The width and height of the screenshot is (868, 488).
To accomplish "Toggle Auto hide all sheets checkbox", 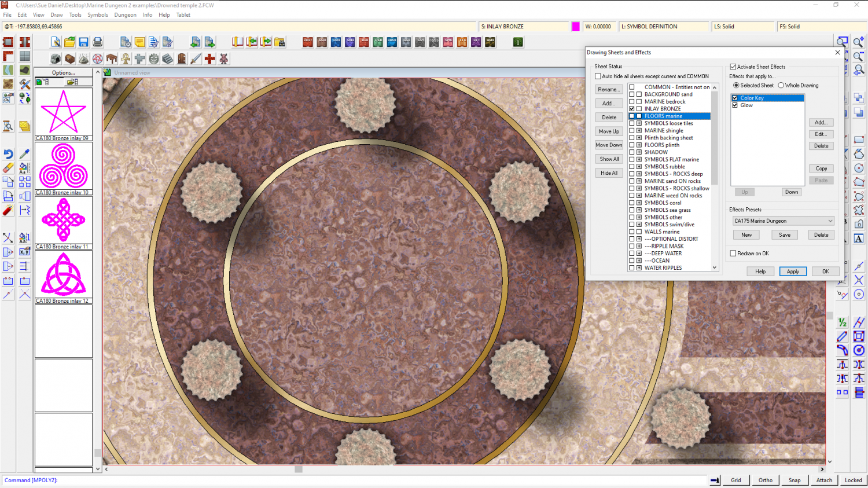I will (x=598, y=76).
